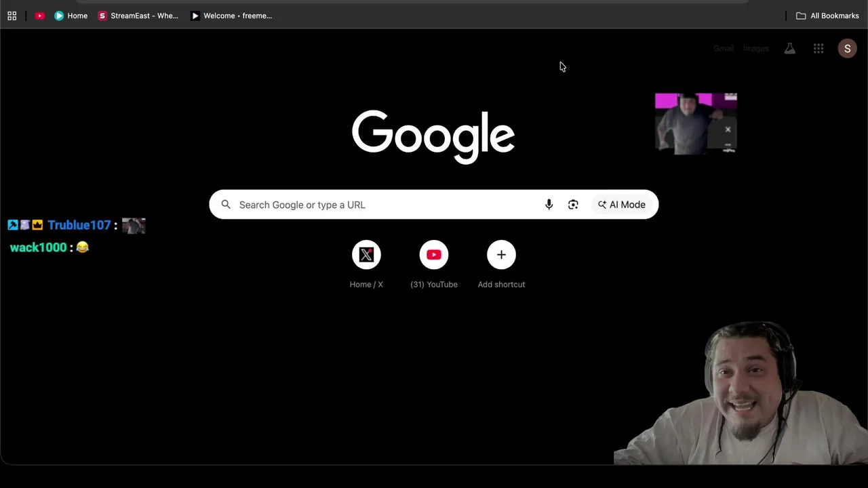This screenshot has height=488, width=868.
Task: Open the Home / X shortcut
Action: [x=366, y=265]
